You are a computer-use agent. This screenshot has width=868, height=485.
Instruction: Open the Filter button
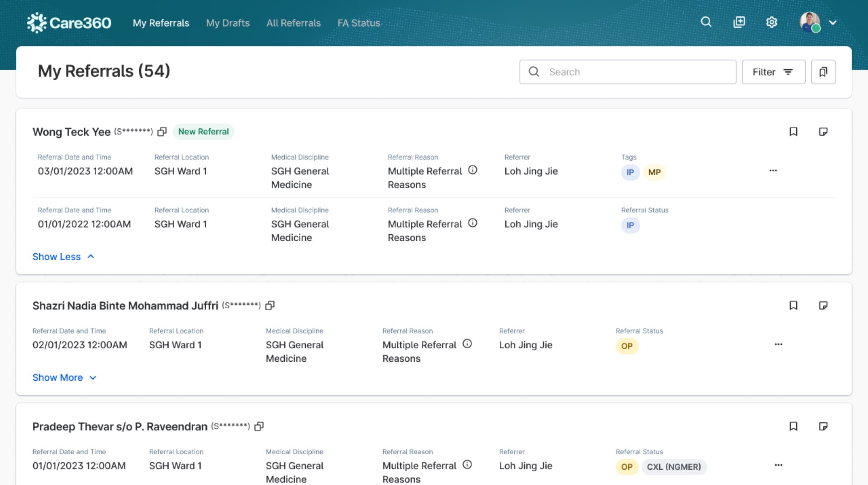tap(773, 72)
